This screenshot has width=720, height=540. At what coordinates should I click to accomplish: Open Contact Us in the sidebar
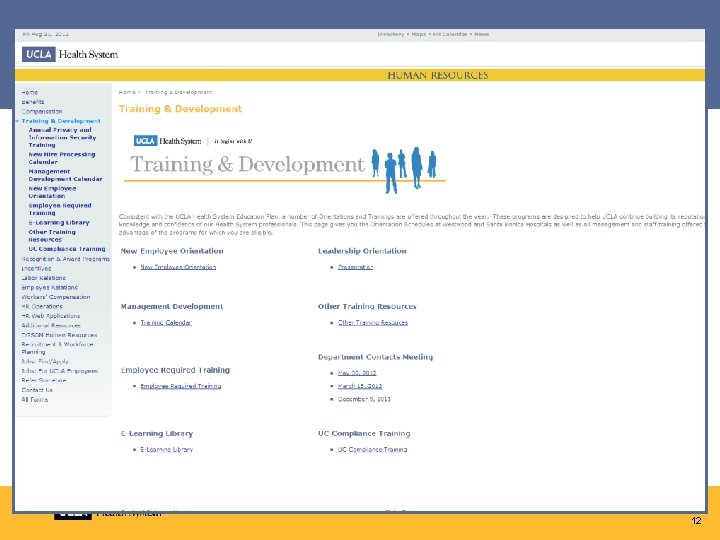click(37, 390)
